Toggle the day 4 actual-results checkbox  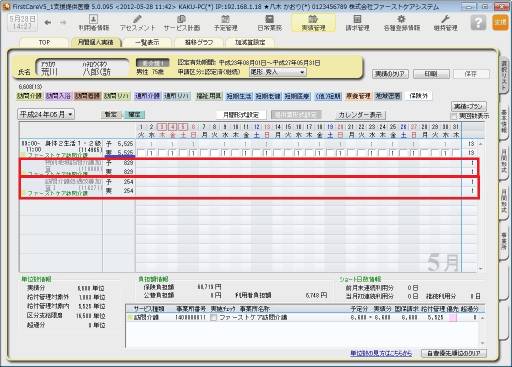(x=172, y=153)
